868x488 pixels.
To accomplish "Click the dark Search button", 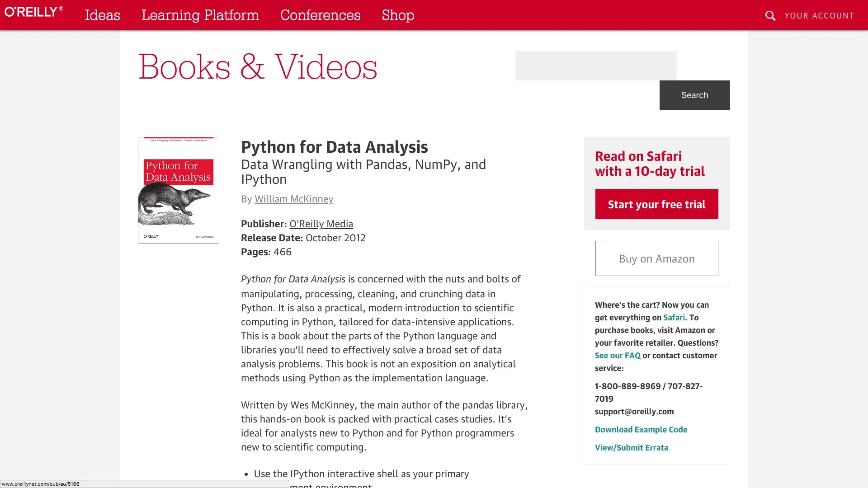I will coord(694,95).
